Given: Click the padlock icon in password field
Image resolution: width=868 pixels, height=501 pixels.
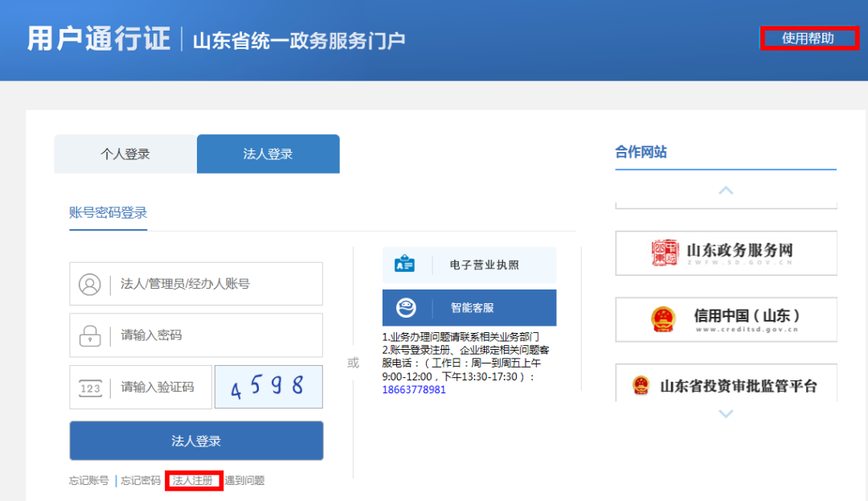Looking at the screenshot, I should 90,335.
